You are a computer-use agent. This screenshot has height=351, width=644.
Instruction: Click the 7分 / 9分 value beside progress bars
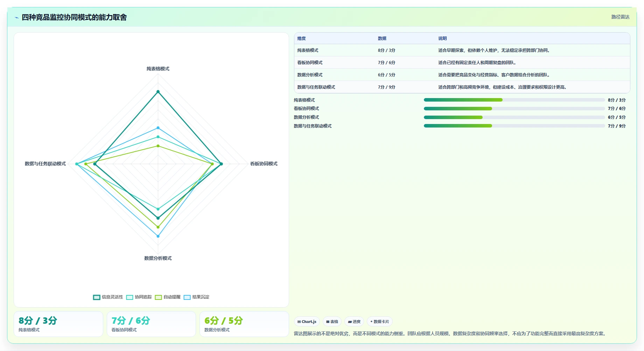[617, 126]
